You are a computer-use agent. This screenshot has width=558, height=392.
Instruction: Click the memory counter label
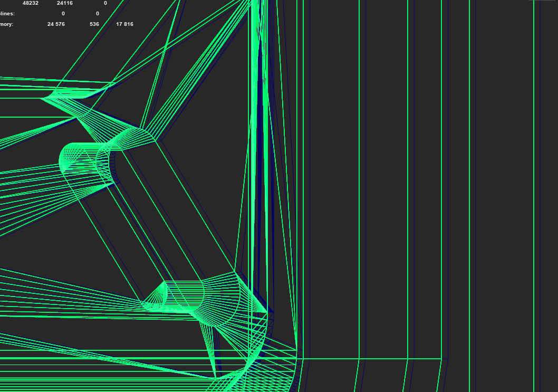pyautogui.click(x=5, y=24)
